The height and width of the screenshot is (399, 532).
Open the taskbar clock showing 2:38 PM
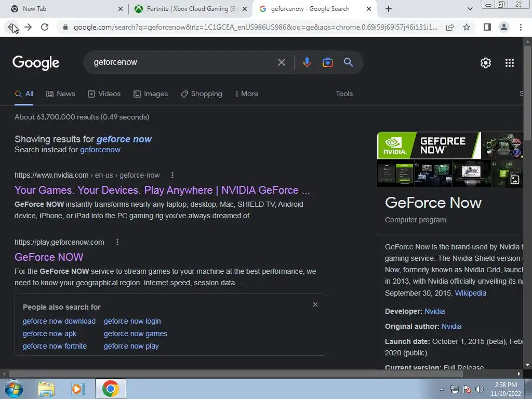(506, 389)
